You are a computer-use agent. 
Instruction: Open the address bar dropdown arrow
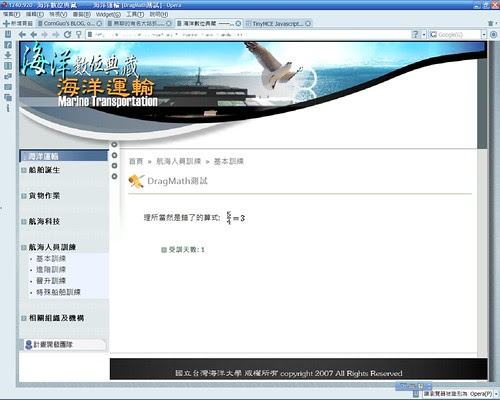(x=424, y=34)
